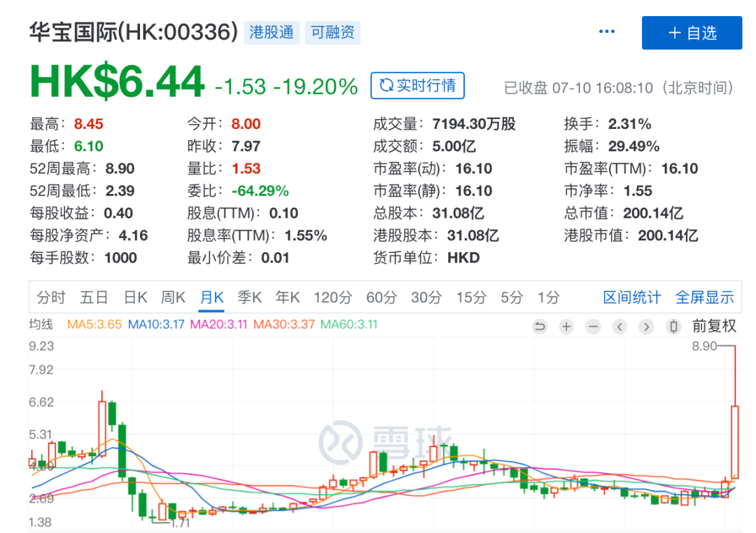Open 区间统计 range statistics

click(x=631, y=298)
